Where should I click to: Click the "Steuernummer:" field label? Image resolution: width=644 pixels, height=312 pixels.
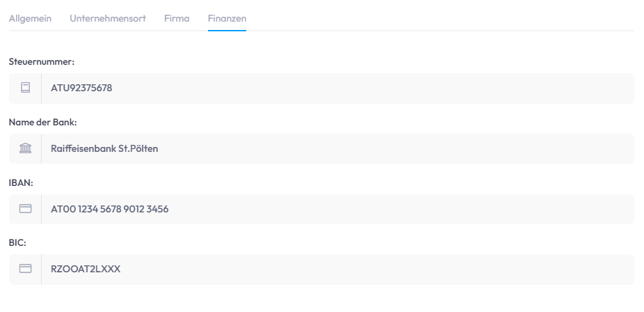coord(41,62)
